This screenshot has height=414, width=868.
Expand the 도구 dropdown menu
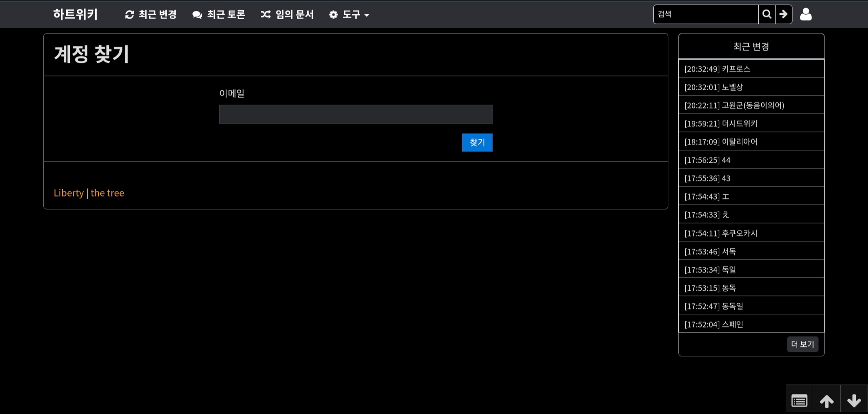click(x=349, y=14)
